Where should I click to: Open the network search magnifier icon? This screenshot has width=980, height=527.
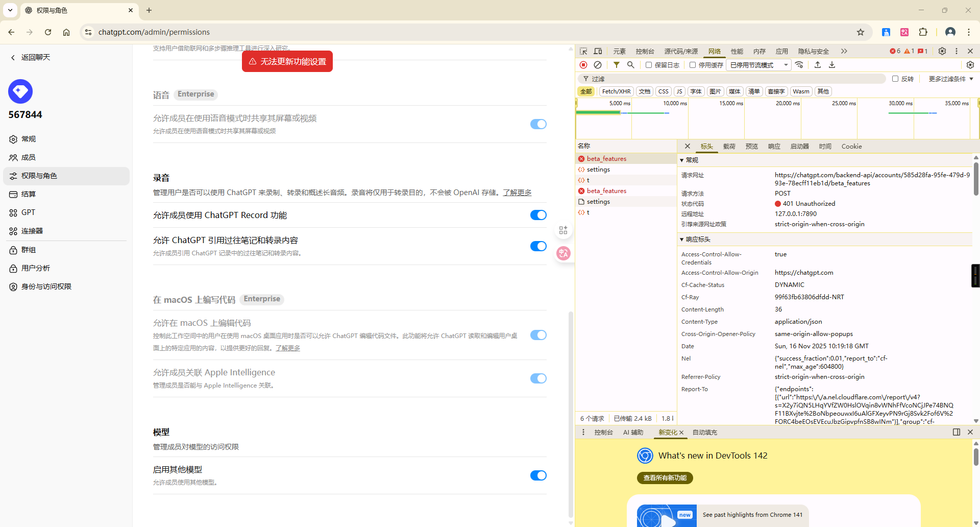(631, 65)
